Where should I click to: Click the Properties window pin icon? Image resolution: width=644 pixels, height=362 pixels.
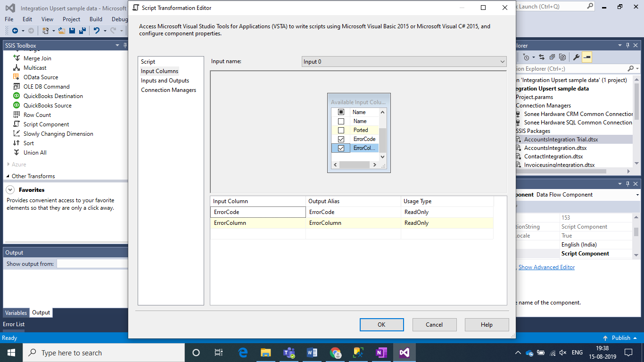[x=627, y=184]
